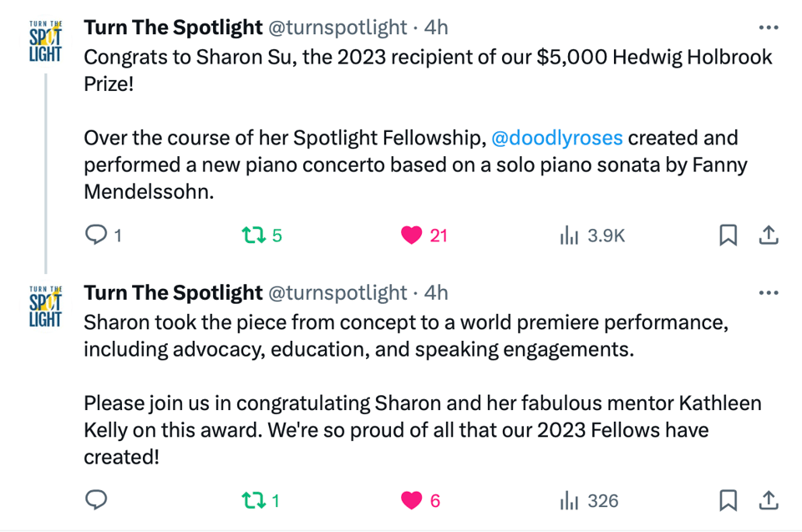The width and height of the screenshot is (802, 532).
Task: Share the first tweet
Action: pyautogui.click(x=768, y=236)
